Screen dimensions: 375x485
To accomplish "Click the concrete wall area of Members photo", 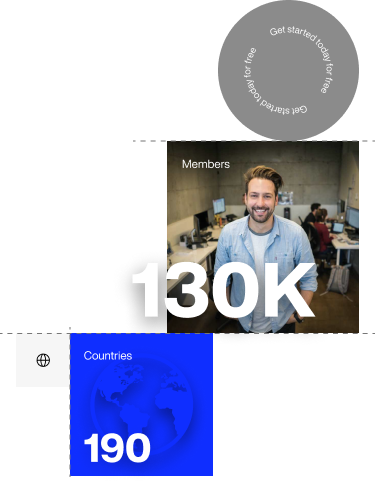I will tap(200, 187).
